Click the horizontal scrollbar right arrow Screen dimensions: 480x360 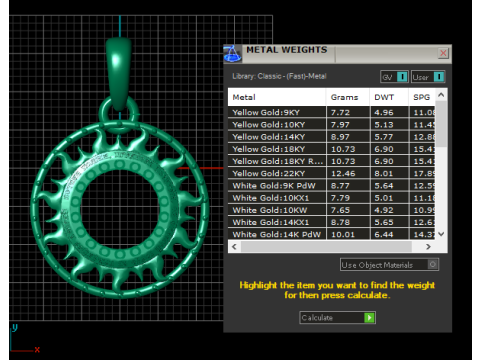pyautogui.click(x=428, y=247)
